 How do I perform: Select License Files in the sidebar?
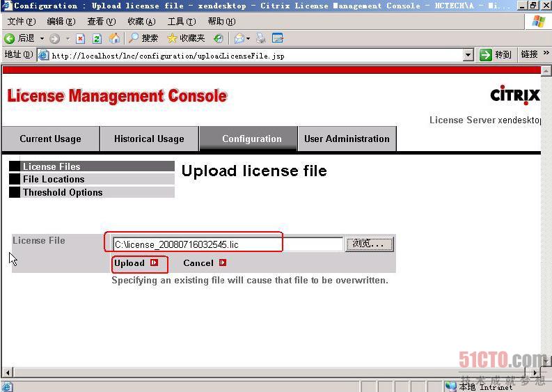tap(91, 166)
